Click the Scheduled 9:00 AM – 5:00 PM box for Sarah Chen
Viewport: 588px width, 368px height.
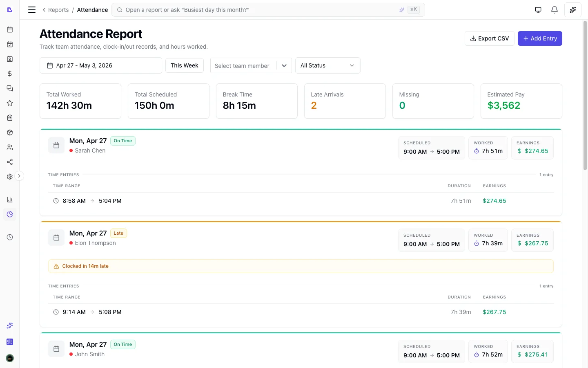click(x=432, y=148)
